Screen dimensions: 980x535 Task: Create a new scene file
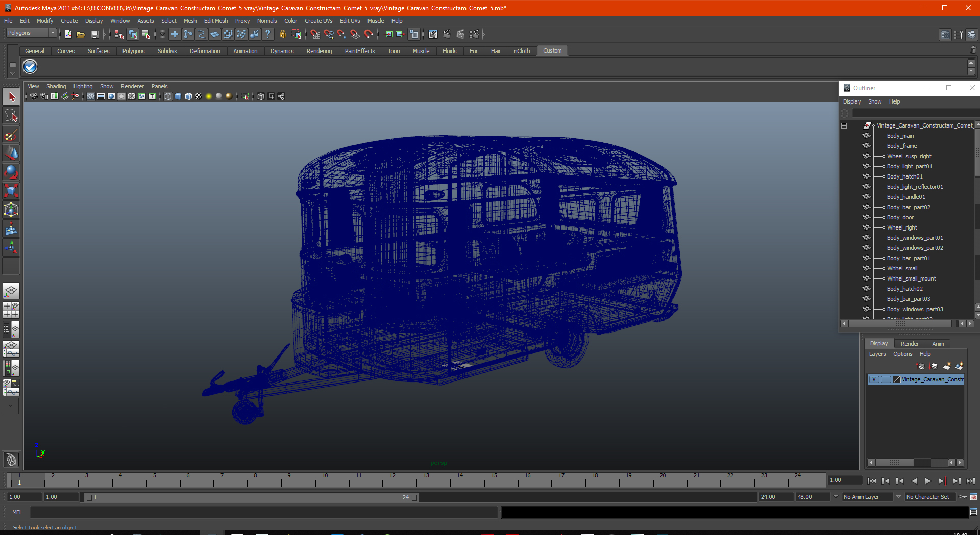pyautogui.click(x=68, y=34)
